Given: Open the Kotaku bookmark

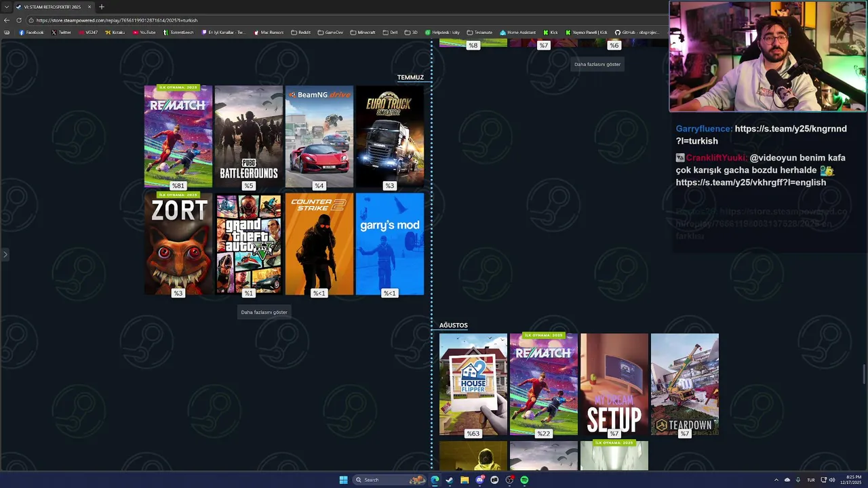Looking at the screenshot, I should tap(115, 33).
